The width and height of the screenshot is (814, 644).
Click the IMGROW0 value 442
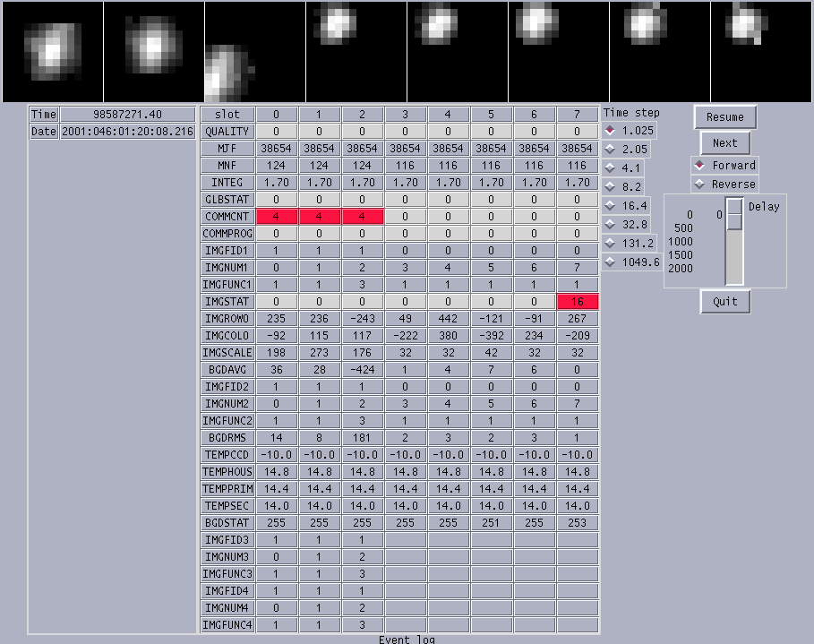coord(448,318)
